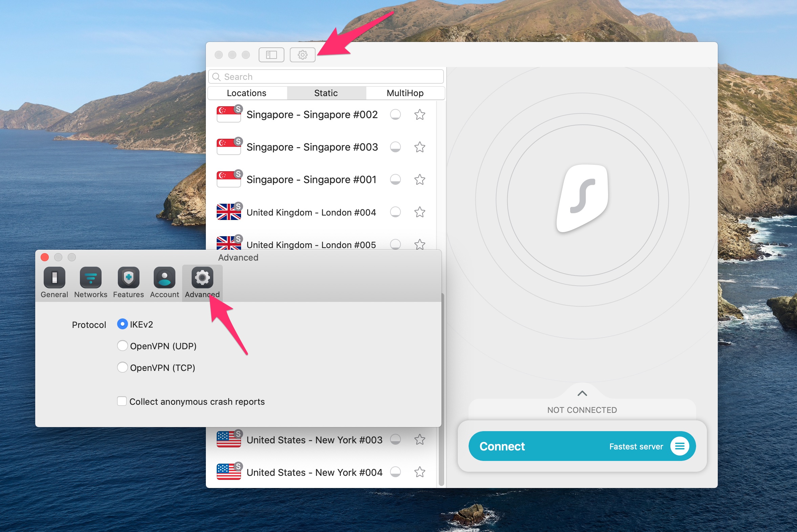Enable Collect anonymous crash reports
The image size is (797, 532).
tap(122, 401)
